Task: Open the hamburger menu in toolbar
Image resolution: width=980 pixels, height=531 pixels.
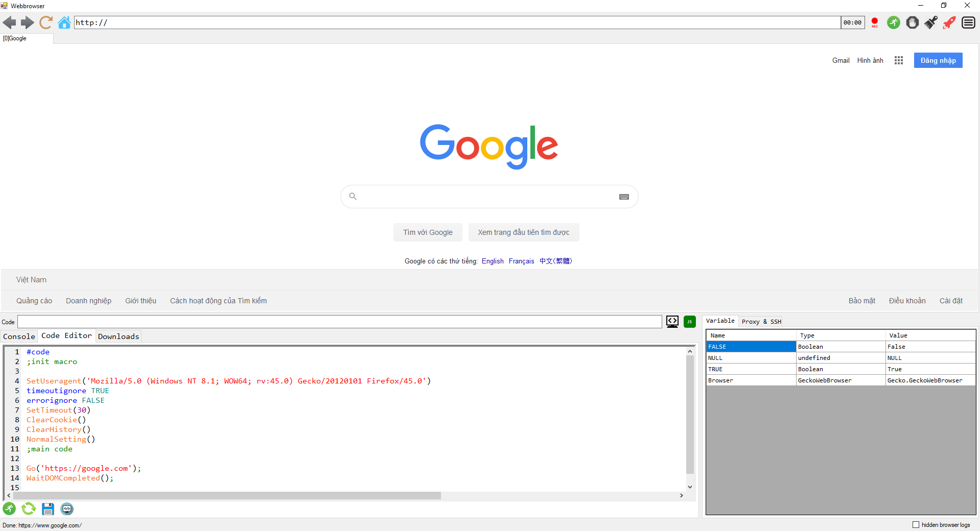Action: tap(968, 22)
